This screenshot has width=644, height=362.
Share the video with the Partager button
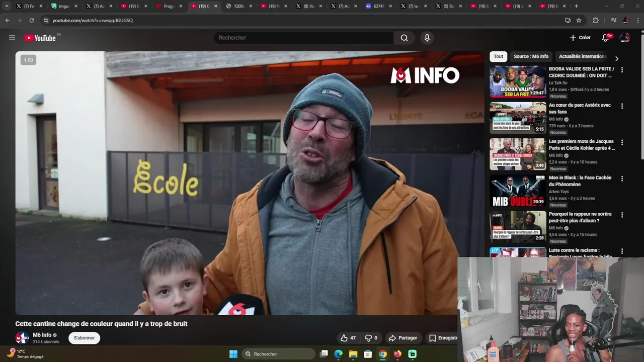coord(403,338)
